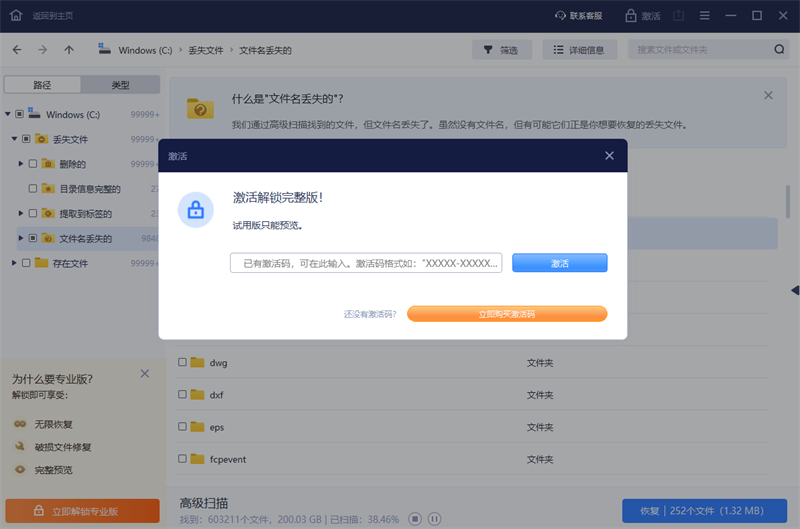The height and width of the screenshot is (529, 800).
Task: Click 立即解锁专业版 button
Action: point(83,511)
